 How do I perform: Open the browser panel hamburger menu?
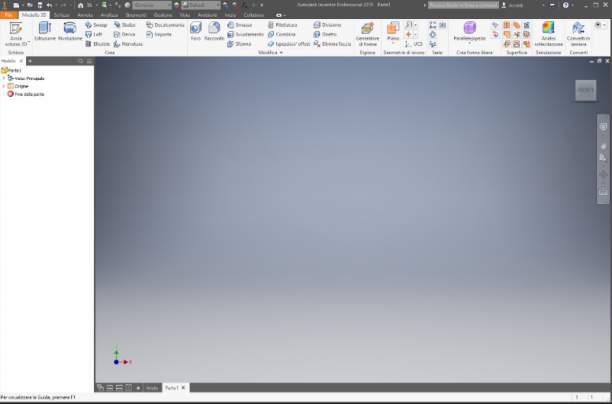pyautogui.click(x=89, y=61)
